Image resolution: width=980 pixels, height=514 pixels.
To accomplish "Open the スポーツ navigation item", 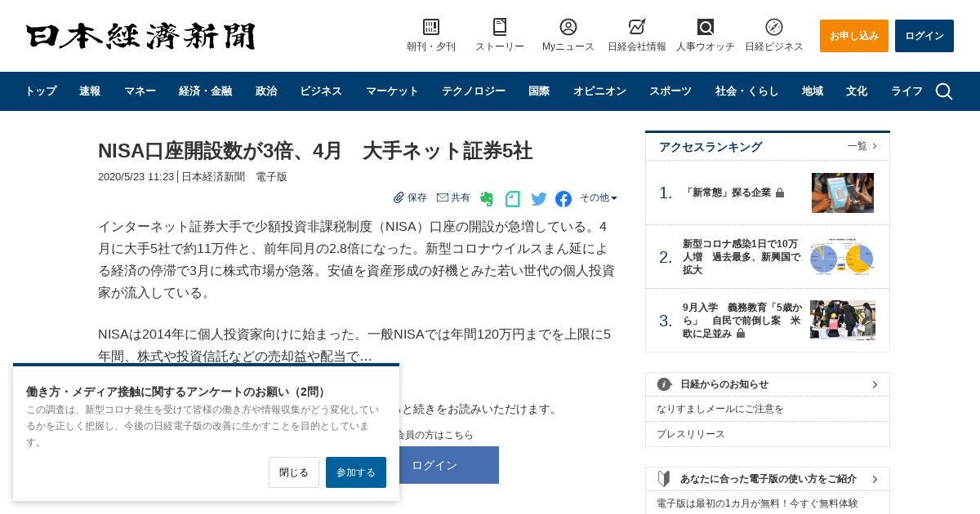I will (x=670, y=91).
